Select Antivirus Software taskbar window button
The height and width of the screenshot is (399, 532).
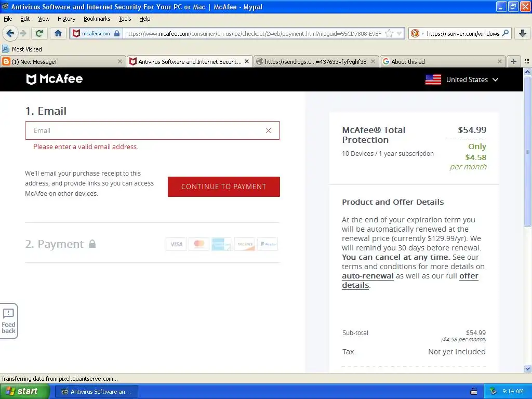96,392
